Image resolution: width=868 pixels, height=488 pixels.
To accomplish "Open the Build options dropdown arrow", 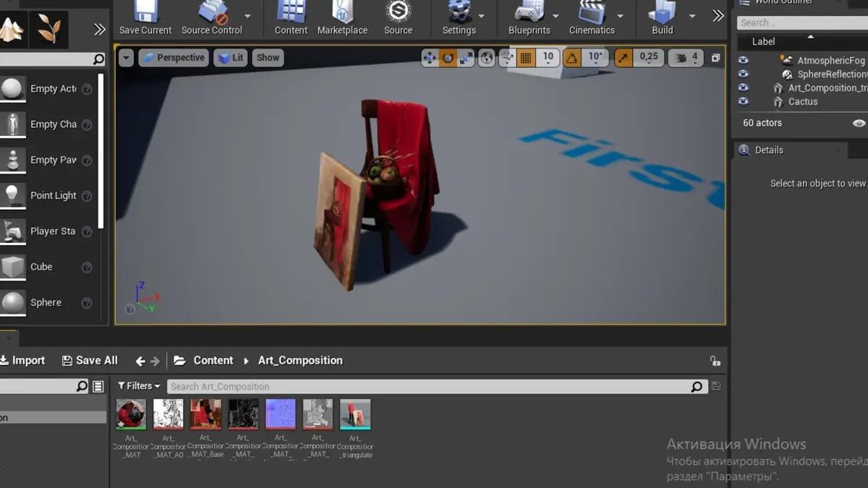I will [x=692, y=16].
